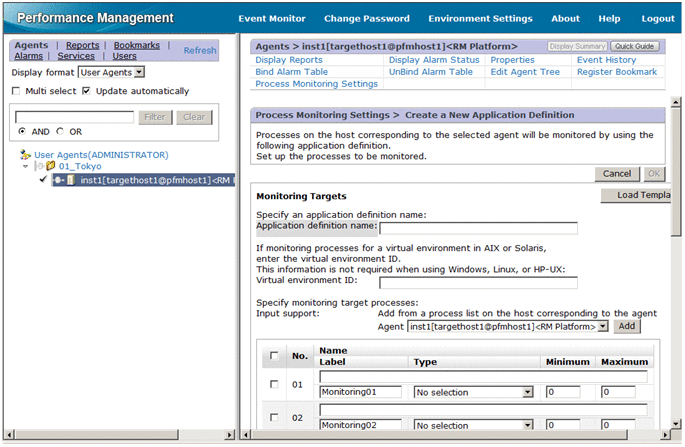Select User Agents(ADMINISTRATOR) tree node
This screenshot has height=447, width=685.
tap(101, 155)
